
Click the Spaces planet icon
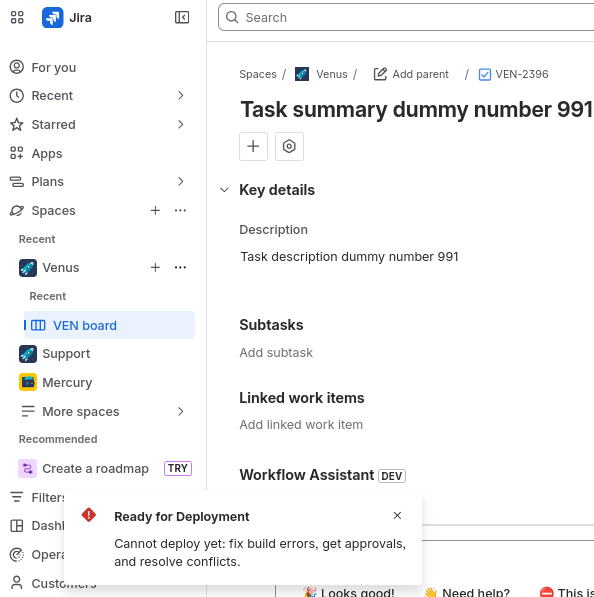click(17, 211)
